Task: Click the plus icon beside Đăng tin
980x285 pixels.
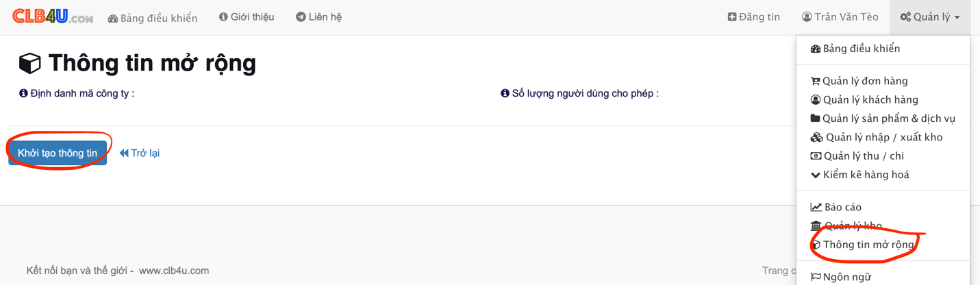Action: (x=732, y=17)
